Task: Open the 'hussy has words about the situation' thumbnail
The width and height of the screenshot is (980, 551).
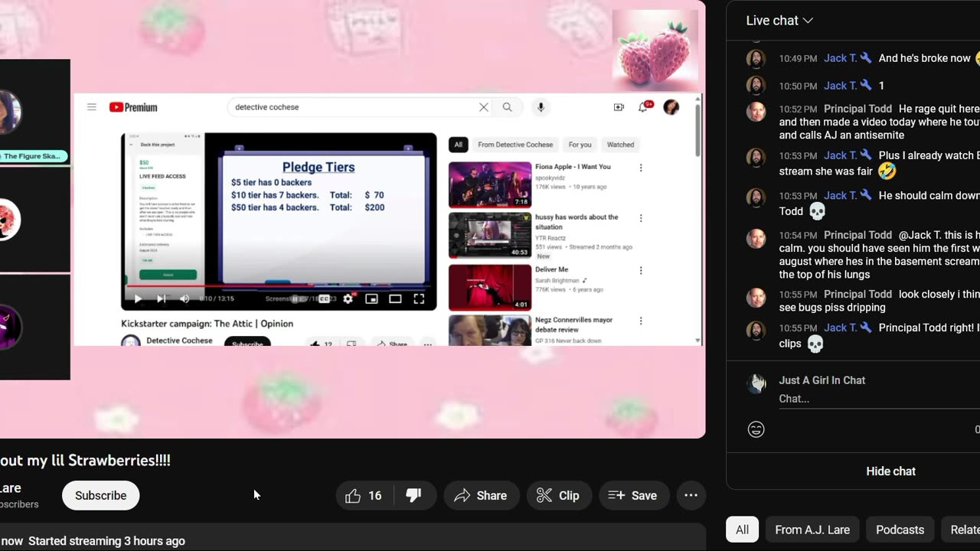Action: click(490, 235)
